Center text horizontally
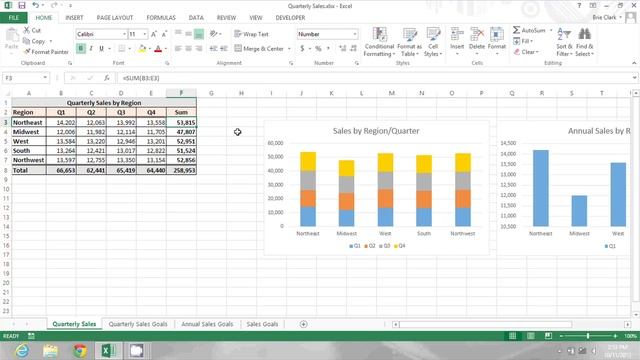The width and height of the screenshot is (640, 360). coord(189,49)
